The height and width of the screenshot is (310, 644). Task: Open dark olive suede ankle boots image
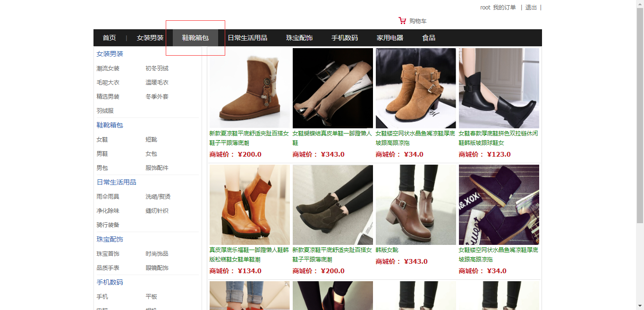pos(333,205)
